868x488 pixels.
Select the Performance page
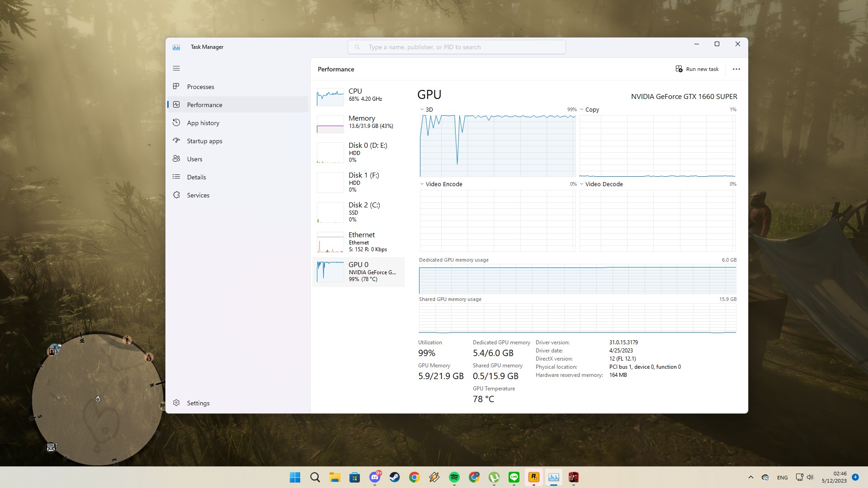click(x=238, y=105)
